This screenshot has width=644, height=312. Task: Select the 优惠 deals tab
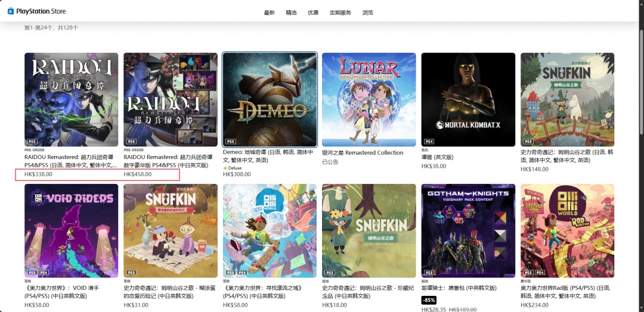tap(313, 13)
